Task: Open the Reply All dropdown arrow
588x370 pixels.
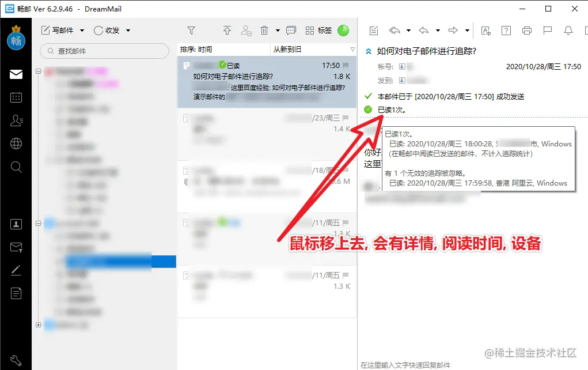Action: click(x=409, y=31)
